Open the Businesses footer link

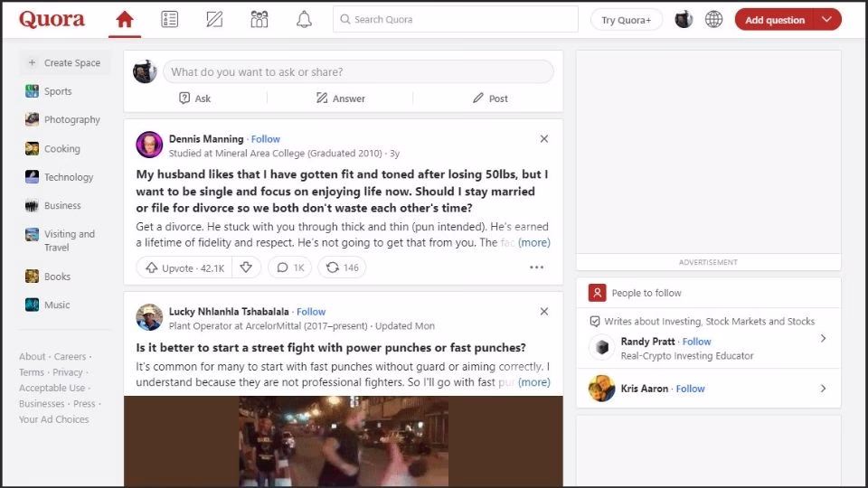coord(42,403)
